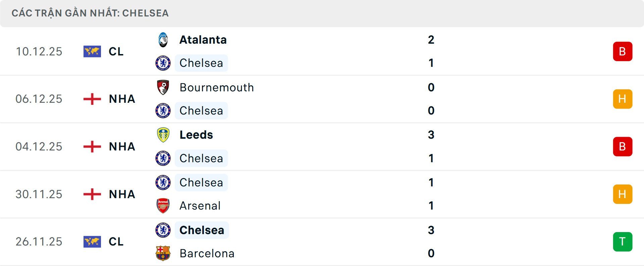The image size is (644, 266).
Task: Click the 'Các trận gần nhất: Chelsea' header
Action: 90,13
